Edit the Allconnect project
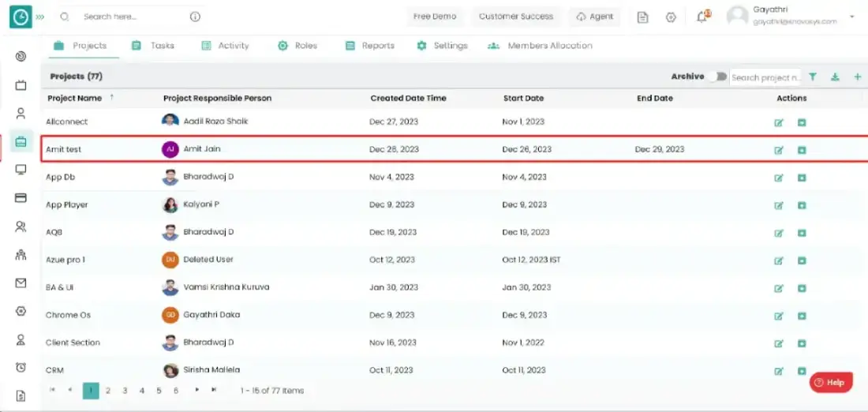 coord(779,122)
